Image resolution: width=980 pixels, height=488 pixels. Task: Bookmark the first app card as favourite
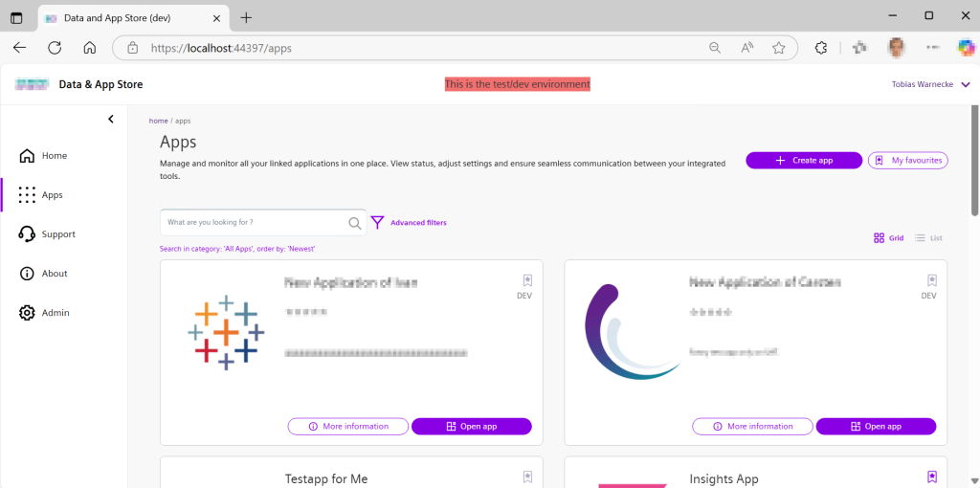(527, 280)
